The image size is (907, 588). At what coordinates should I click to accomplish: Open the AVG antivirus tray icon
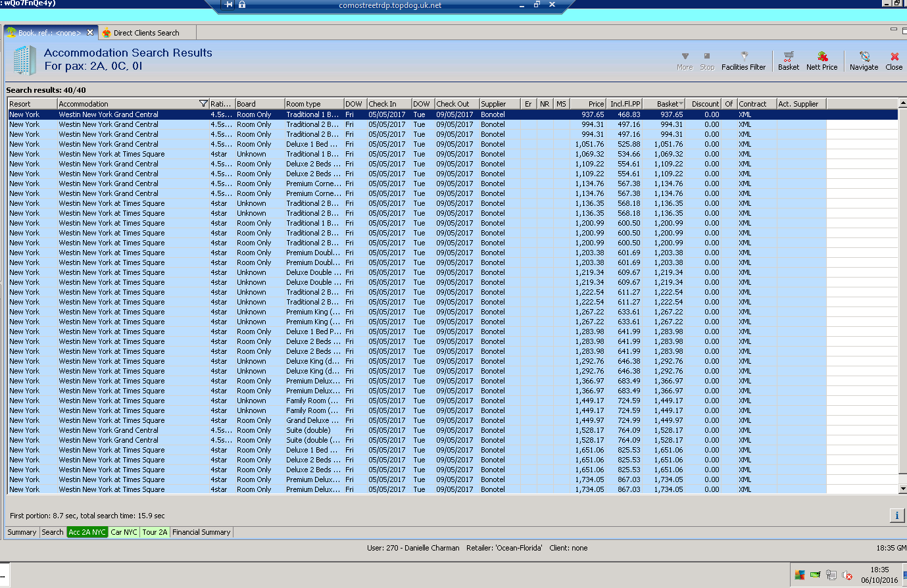(x=800, y=575)
